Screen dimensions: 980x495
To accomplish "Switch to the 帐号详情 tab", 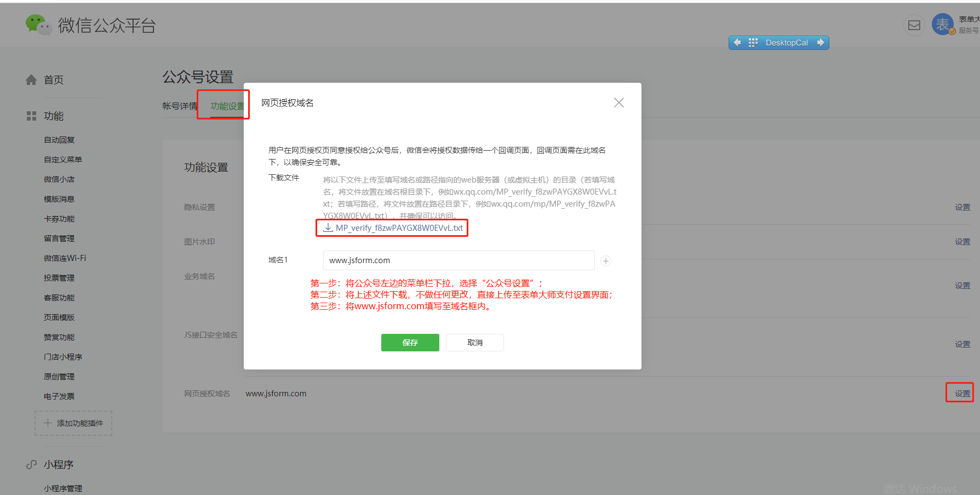I will tap(180, 106).
